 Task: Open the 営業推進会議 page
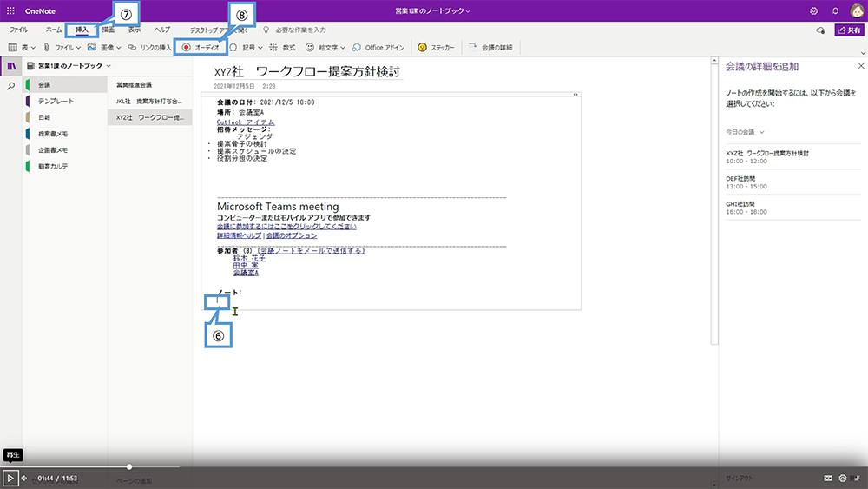[x=150, y=85]
